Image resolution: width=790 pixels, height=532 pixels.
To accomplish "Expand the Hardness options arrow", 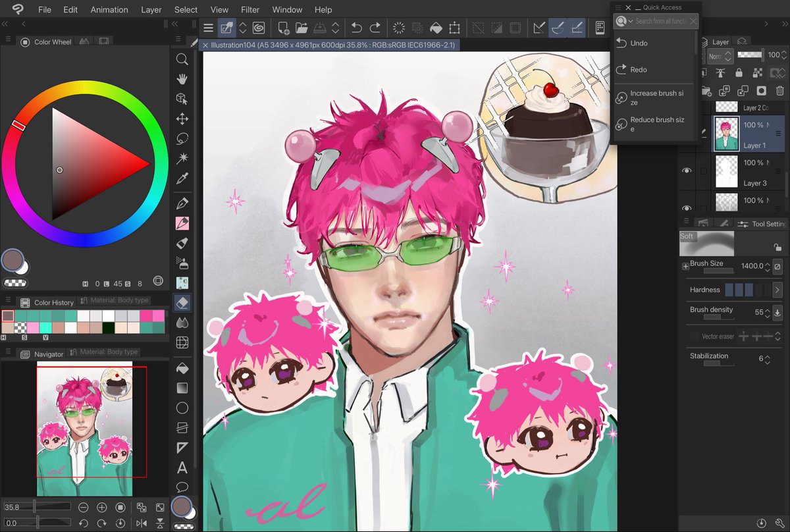I will click(777, 290).
